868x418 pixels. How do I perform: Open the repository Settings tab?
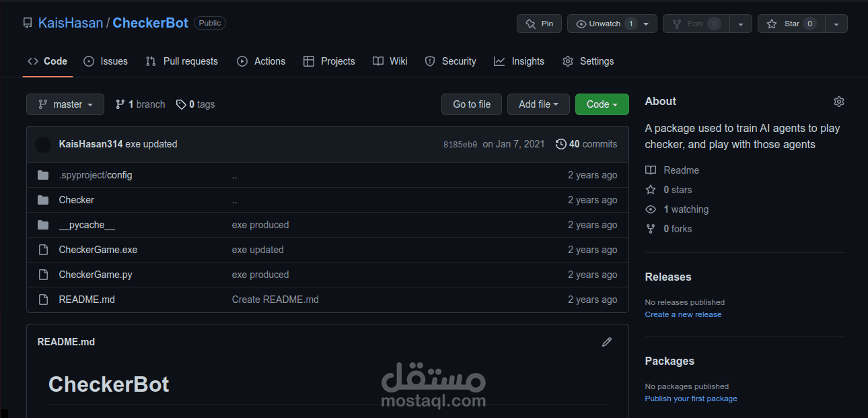click(588, 61)
